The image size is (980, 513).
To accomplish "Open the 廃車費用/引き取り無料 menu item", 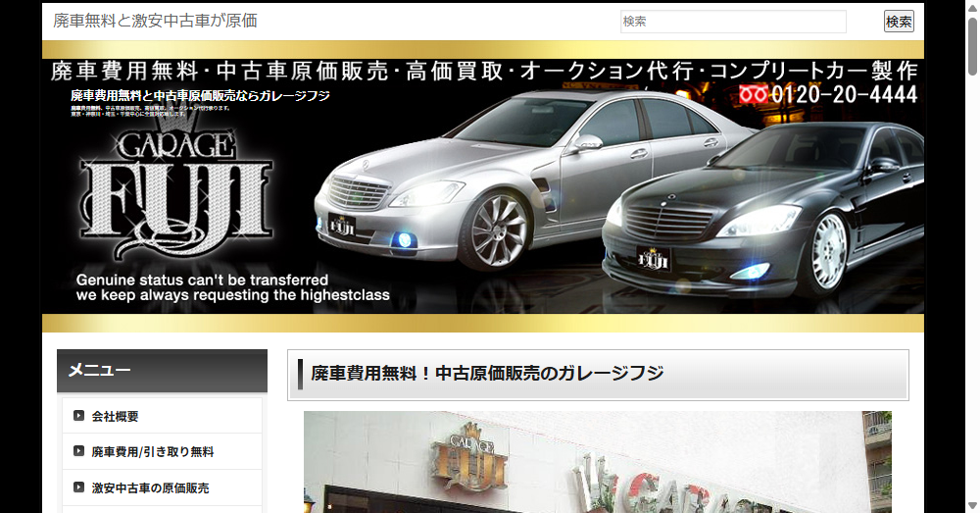I will pyautogui.click(x=152, y=452).
